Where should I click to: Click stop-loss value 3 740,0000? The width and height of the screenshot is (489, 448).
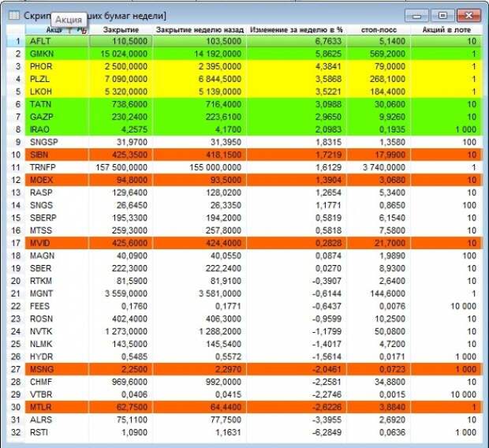(x=379, y=167)
